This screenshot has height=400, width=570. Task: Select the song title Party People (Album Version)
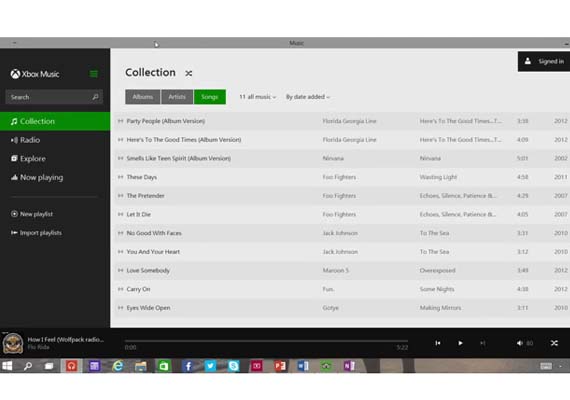166,121
